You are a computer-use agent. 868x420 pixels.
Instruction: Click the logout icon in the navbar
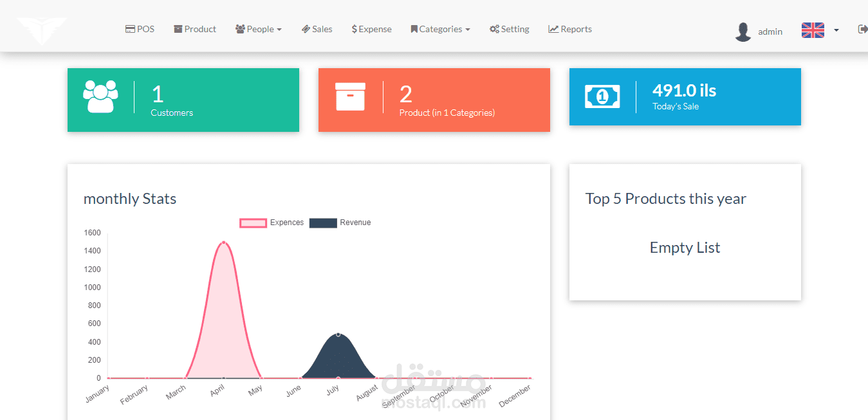(x=863, y=29)
